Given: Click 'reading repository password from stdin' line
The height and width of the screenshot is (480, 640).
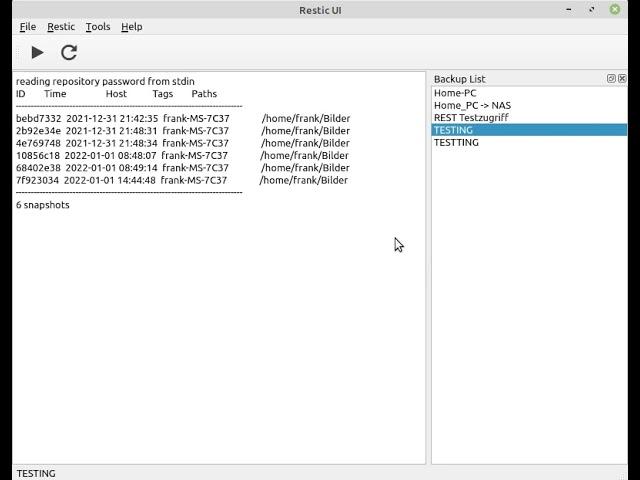Looking at the screenshot, I should pos(105,82).
